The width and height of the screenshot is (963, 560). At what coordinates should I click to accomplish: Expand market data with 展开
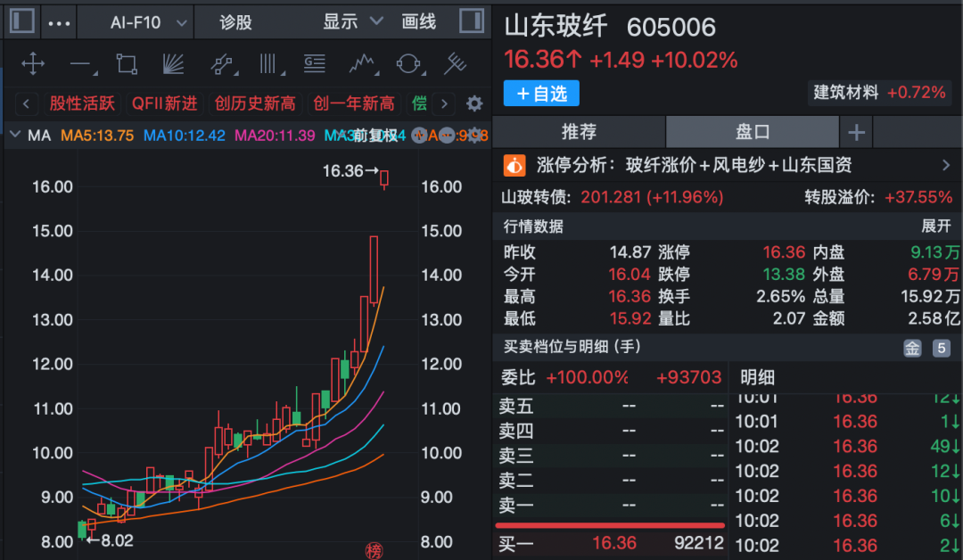point(935,226)
